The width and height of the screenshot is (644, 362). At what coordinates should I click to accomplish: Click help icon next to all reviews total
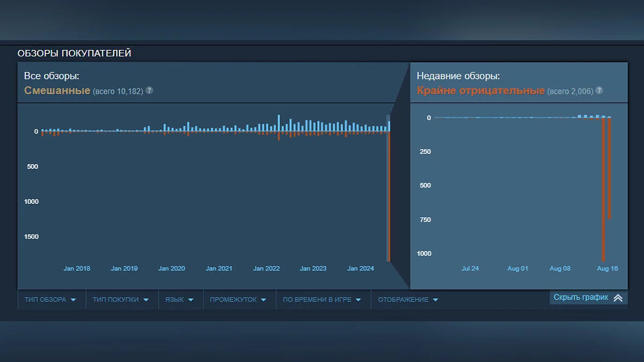[149, 91]
